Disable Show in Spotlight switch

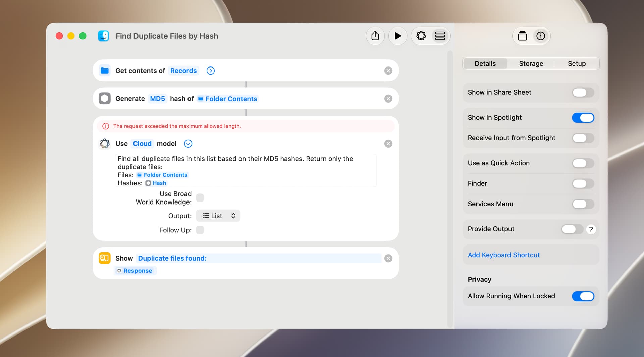(583, 118)
